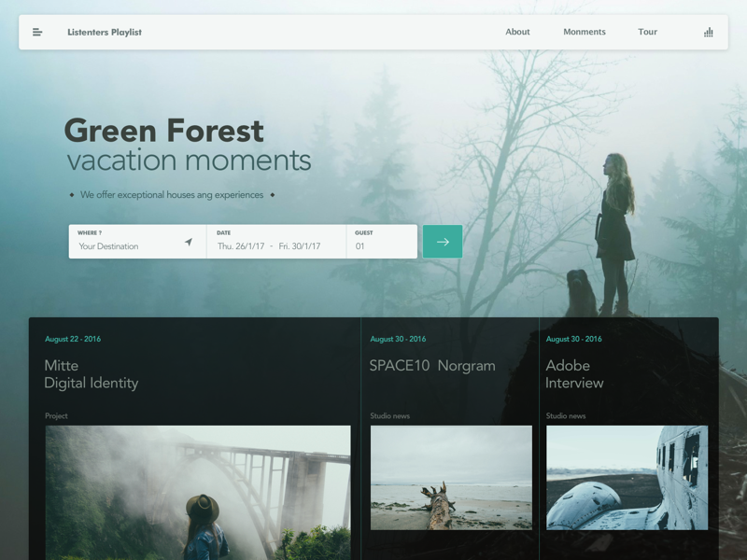Click the location pointer icon in destination field
The width and height of the screenshot is (747, 560).
click(x=189, y=241)
